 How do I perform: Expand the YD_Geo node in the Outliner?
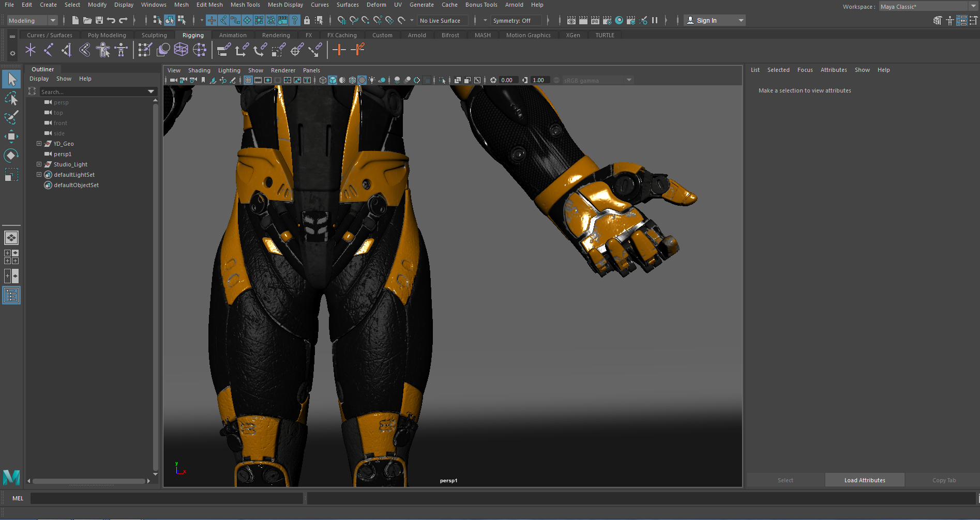(39, 143)
